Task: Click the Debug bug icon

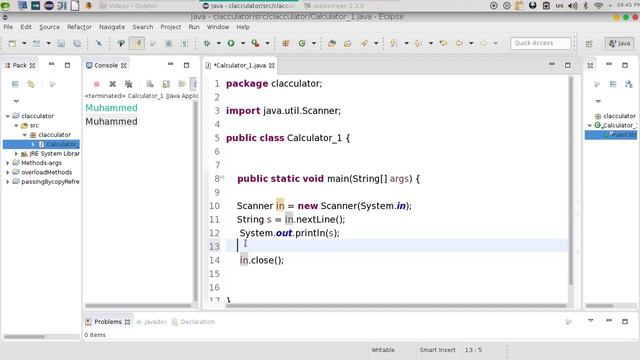Action: tap(207, 43)
